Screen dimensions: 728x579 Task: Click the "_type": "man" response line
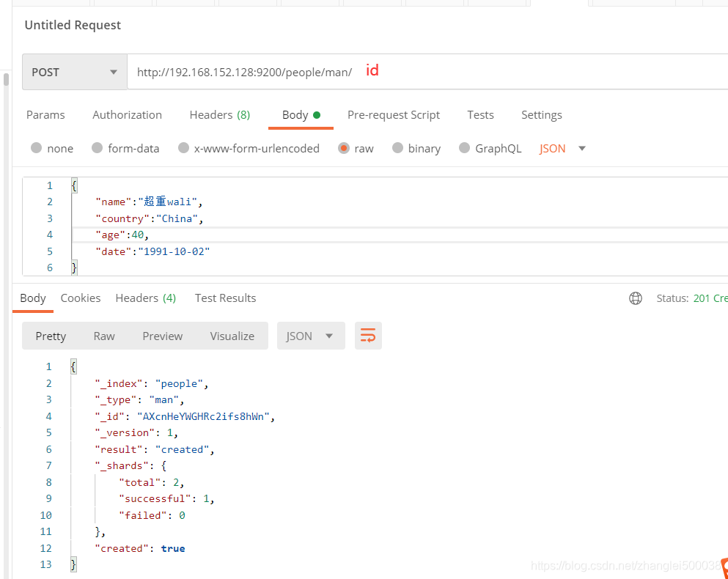[140, 399]
